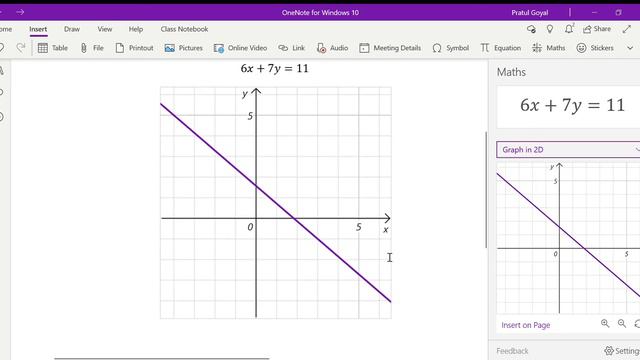Viewport: 640px width, 360px height.
Task: Open the Stickers gallery
Action: 595,48
